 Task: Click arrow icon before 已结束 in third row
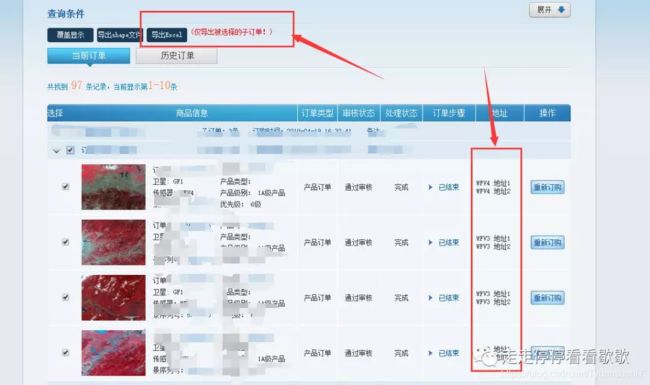(430, 298)
